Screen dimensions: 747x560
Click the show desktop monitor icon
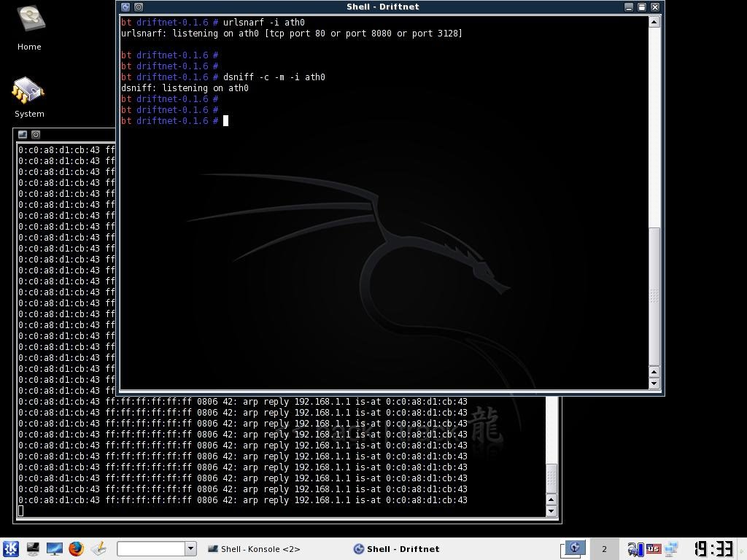(x=55, y=549)
